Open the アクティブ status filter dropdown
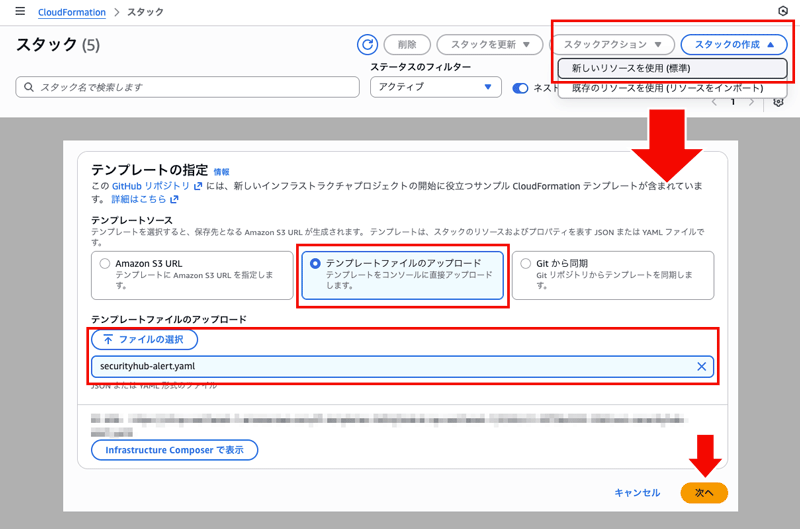Viewport: 800px width, 529px height. click(436, 87)
